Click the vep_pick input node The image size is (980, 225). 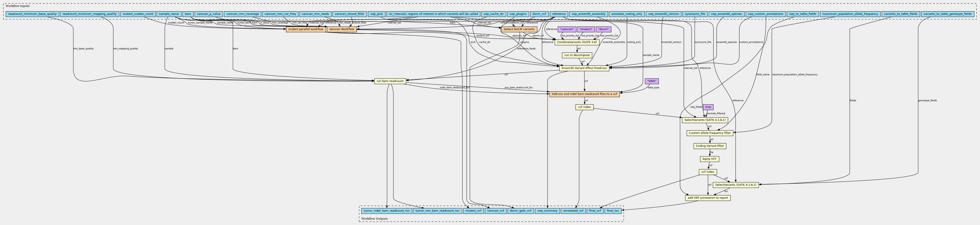pos(377,14)
